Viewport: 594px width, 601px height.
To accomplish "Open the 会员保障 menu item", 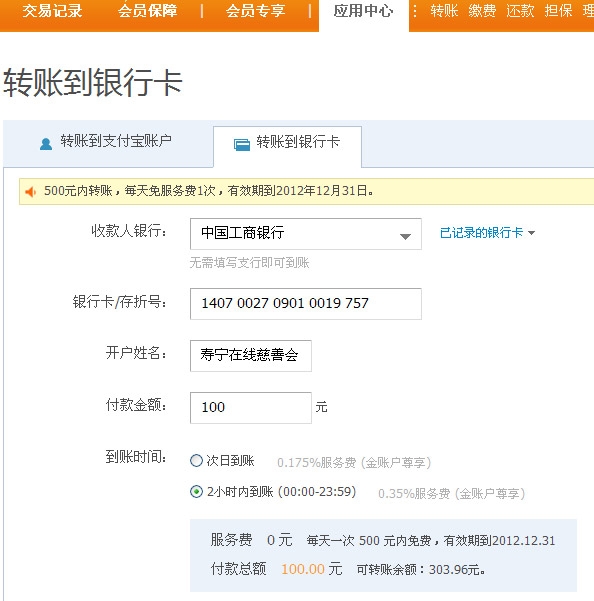I will (x=148, y=11).
